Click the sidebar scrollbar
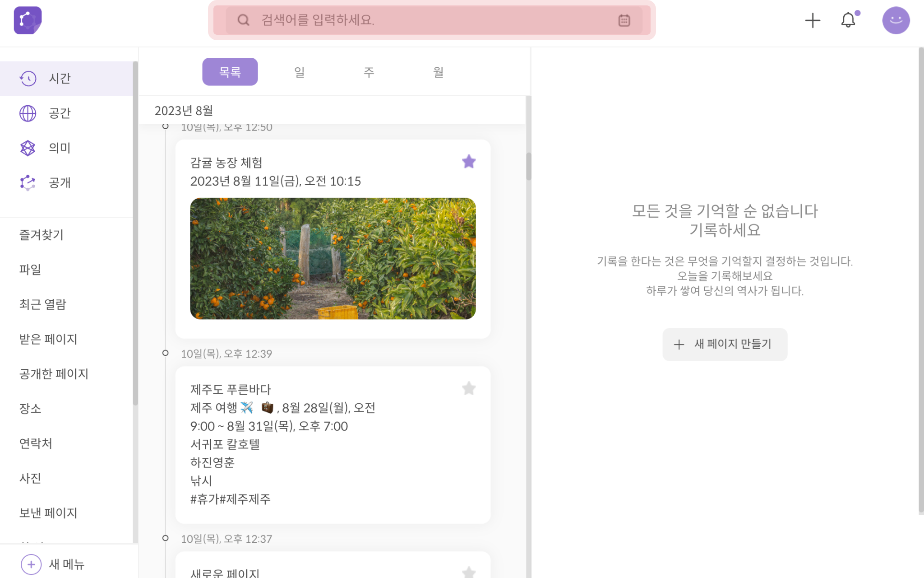The image size is (924, 578). point(135,233)
